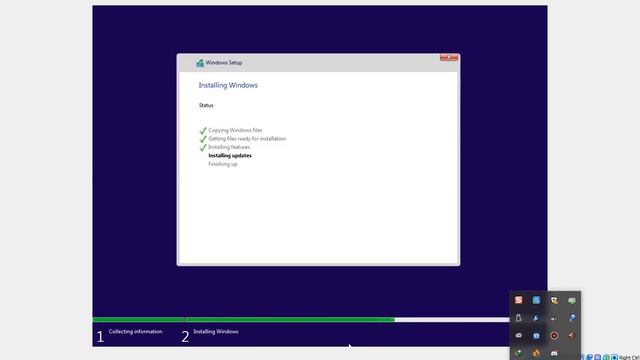Click the "Finishing up" status line
The image size is (640, 360).
[222, 164]
